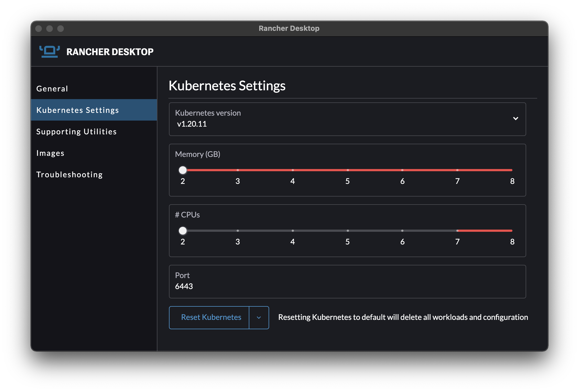579x392 pixels.
Task: Click the 7 mark on CPUs slider
Action: point(457,231)
